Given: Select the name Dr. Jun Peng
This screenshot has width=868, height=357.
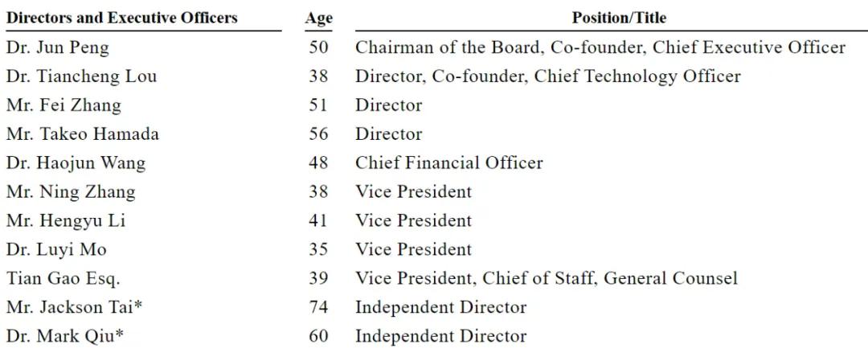Looking at the screenshot, I should click(58, 47).
